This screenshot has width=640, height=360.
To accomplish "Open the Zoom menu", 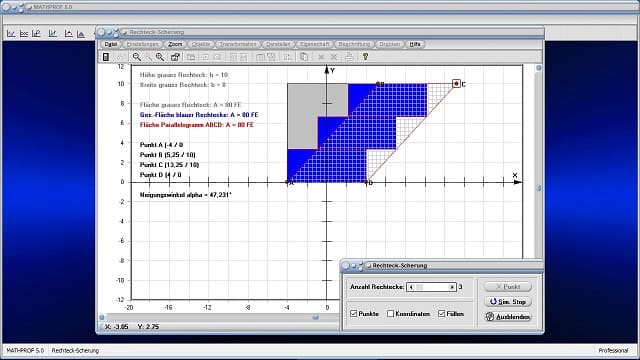I will 175,44.
